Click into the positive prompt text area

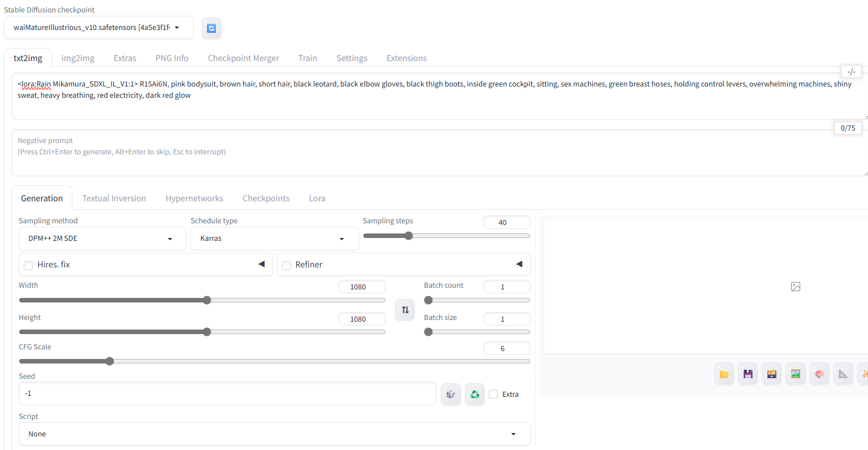click(x=440, y=96)
